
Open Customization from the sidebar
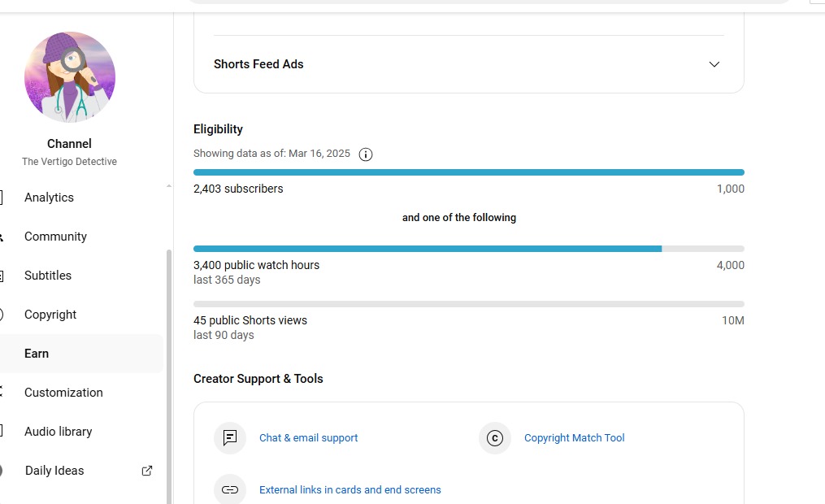[x=63, y=393]
